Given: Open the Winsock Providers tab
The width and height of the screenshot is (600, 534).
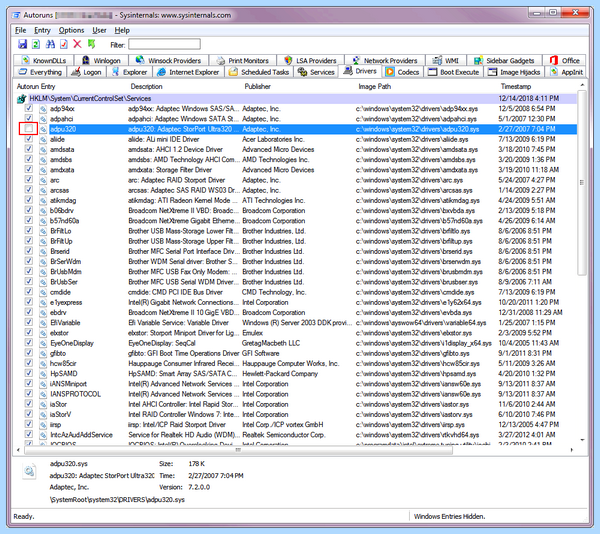Looking at the screenshot, I should point(168,60).
